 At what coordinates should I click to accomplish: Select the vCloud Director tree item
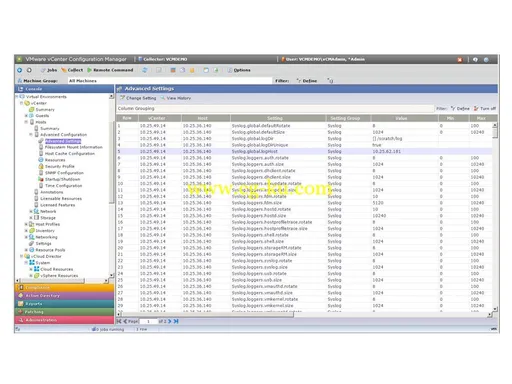[46, 256]
